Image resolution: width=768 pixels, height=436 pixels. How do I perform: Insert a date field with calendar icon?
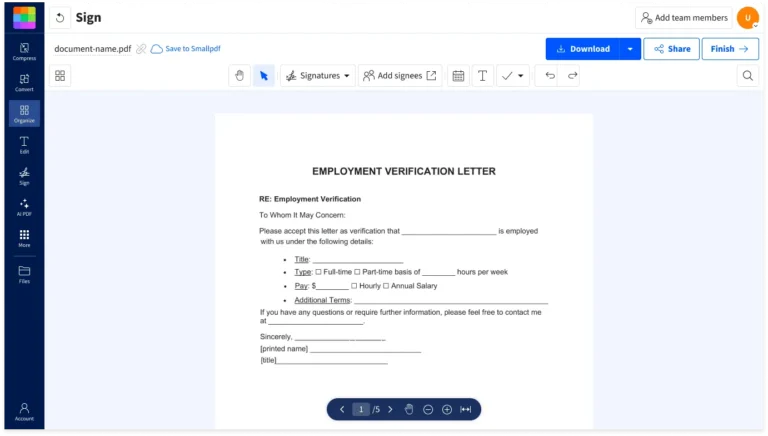458,75
